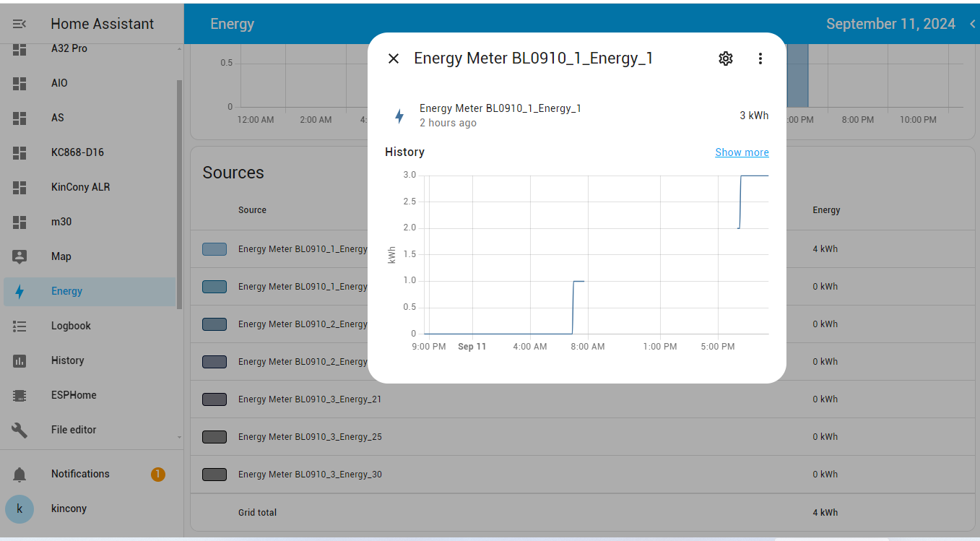Select the KinCony ALR dashboard

pos(80,187)
